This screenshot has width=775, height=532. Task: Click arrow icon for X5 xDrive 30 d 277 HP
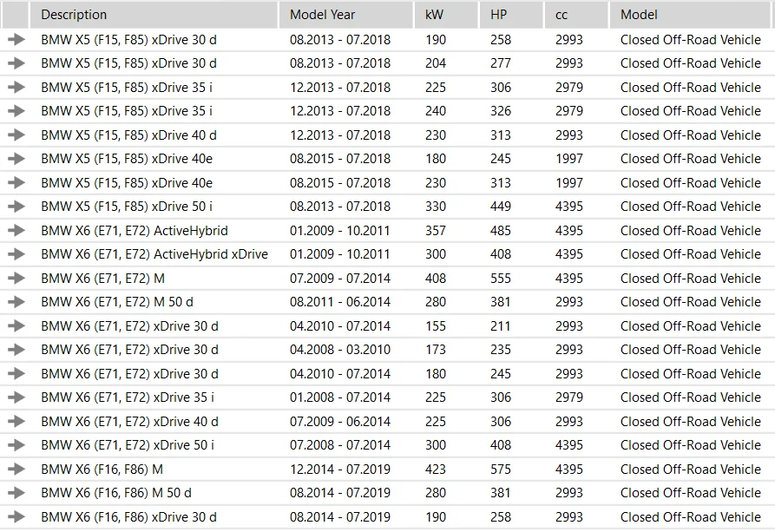(x=16, y=63)
